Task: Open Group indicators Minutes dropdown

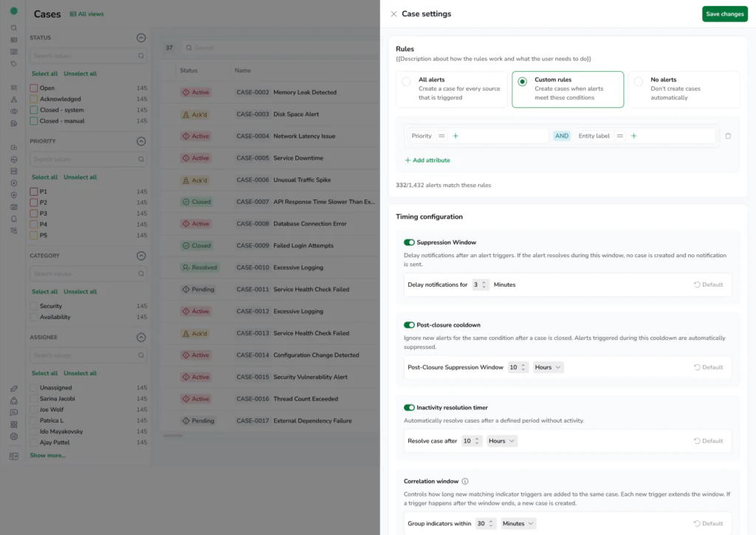Action: click(518, 524)
